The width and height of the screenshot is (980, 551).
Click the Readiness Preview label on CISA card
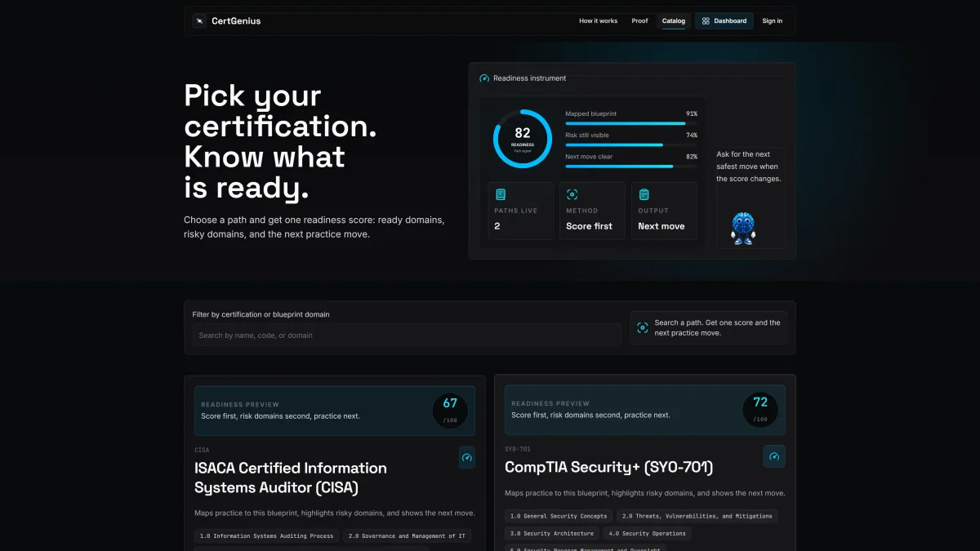pyautogui.click(x=240, y=404)
